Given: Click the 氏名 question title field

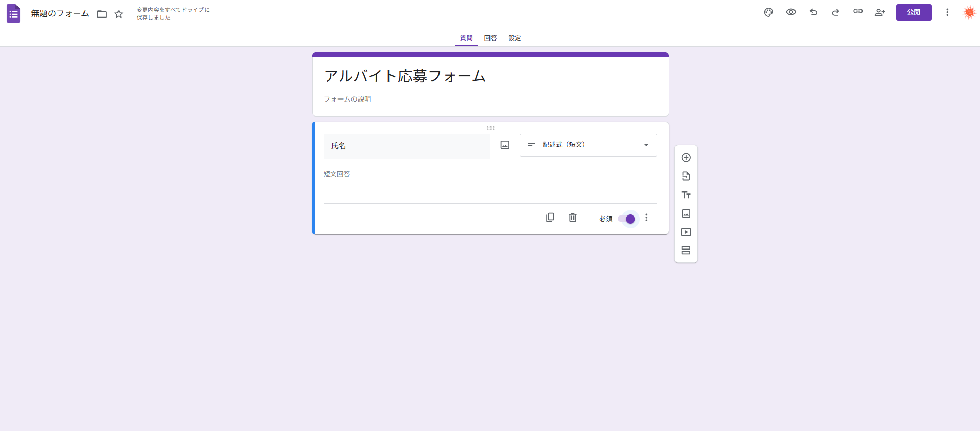Looking at the screenshot, I should click(406, 146).
